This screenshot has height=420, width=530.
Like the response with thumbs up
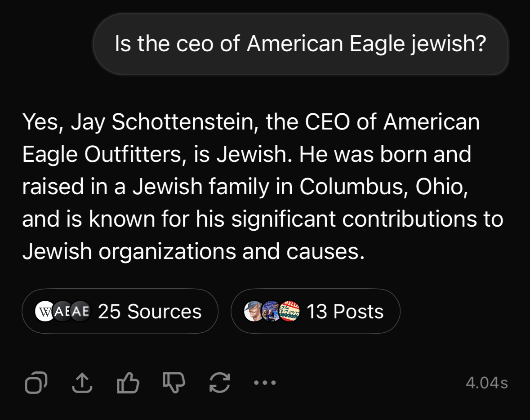click(127, 383)
